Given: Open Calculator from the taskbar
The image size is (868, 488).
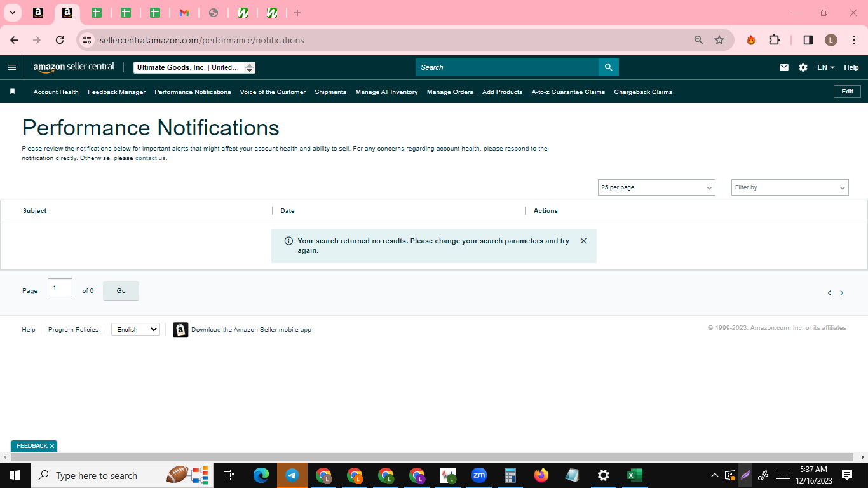Looking at the screenshot, I should (x=510, y=475).
